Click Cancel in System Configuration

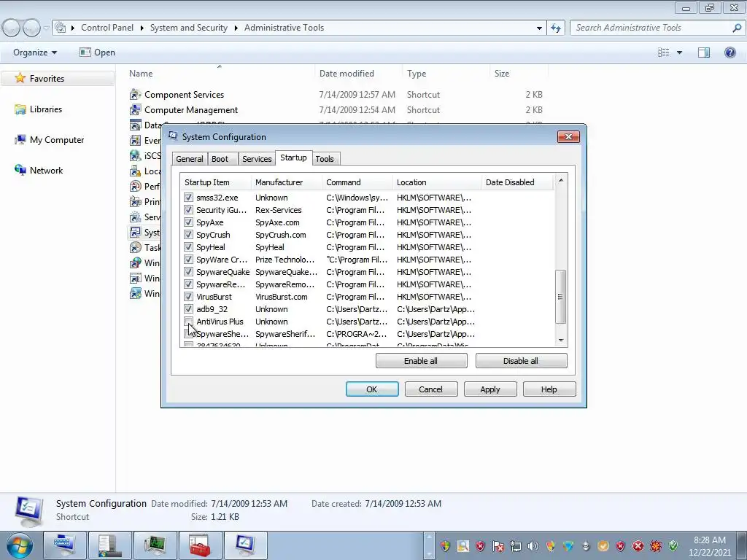pyautogui.click(x=431, y=389)
